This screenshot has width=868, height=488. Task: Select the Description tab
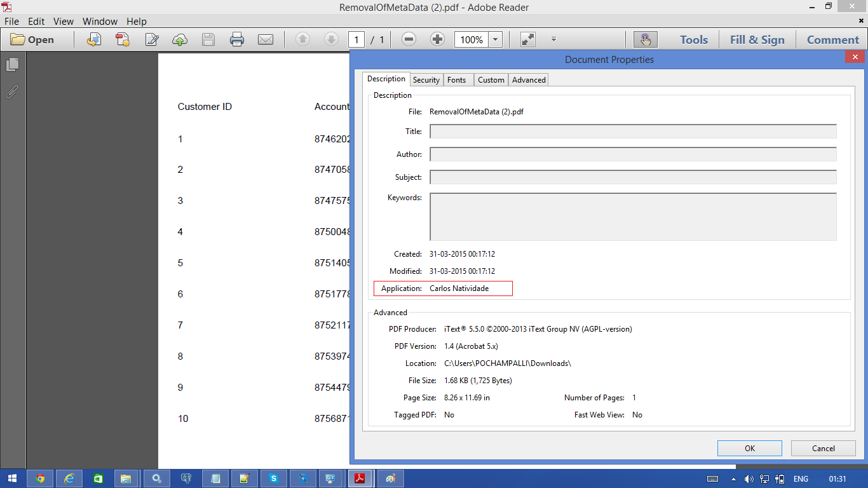(x=386, y=79)
